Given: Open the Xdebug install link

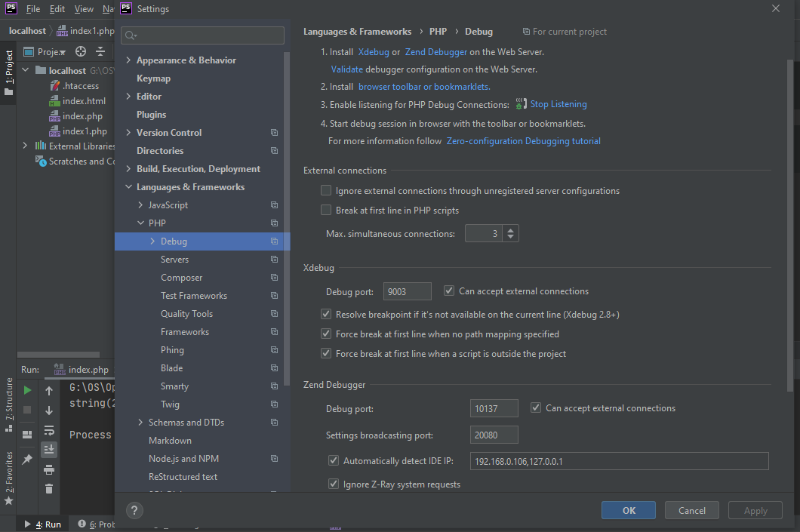Looking at the screenshot, I should 374,52.
